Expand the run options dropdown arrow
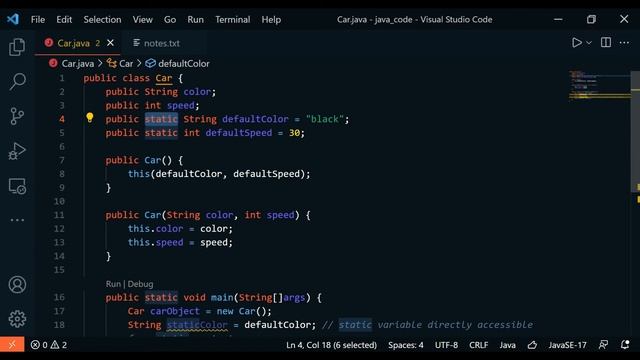 [589, 42]
